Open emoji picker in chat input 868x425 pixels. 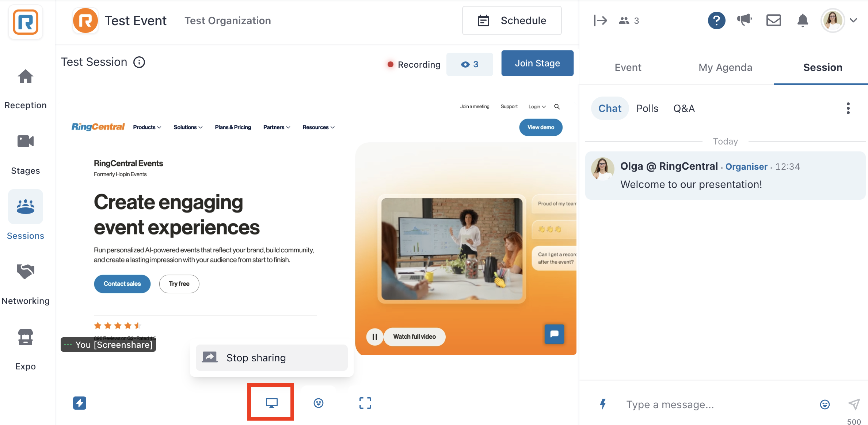click(825, 404)
